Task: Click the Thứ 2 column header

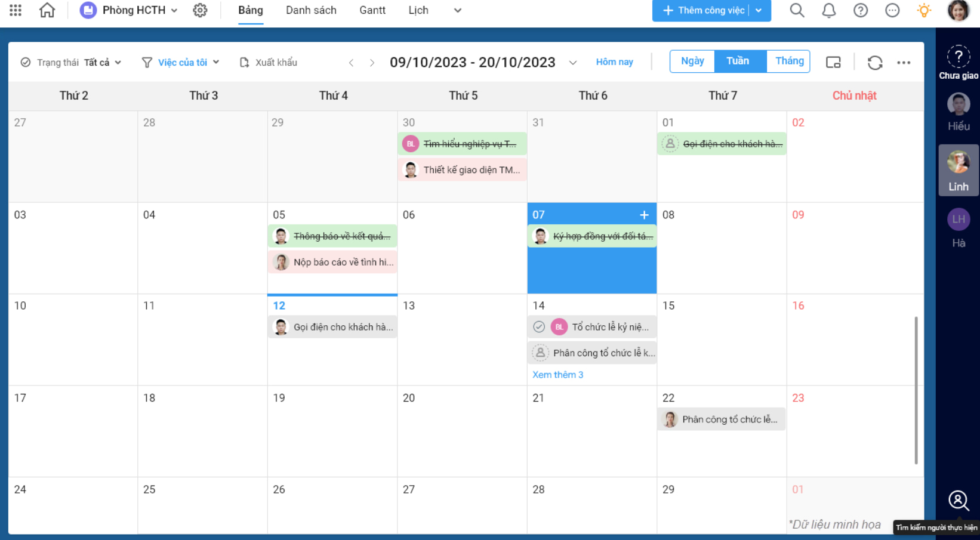Action: [x=73, y=95]
